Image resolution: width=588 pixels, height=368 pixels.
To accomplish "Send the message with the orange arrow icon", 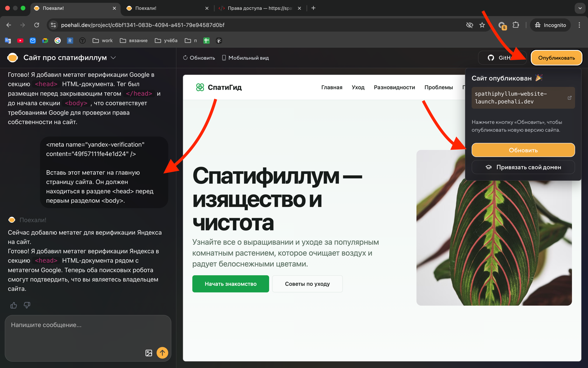I will (162, 353).
